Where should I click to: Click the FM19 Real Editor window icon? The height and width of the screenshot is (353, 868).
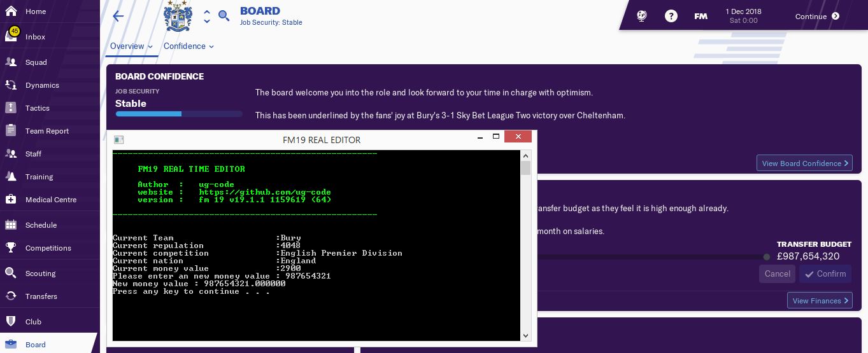coord(118,139)
